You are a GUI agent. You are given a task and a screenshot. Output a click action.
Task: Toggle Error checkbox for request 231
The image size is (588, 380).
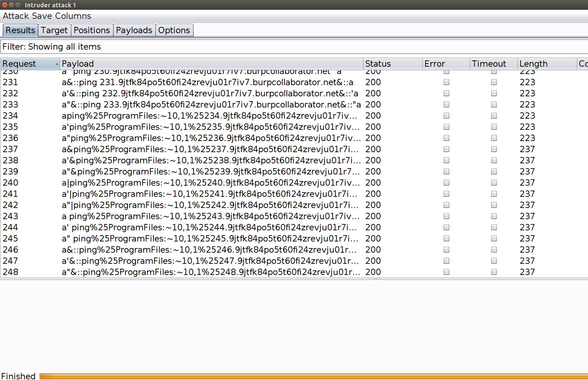coord(447,82)
